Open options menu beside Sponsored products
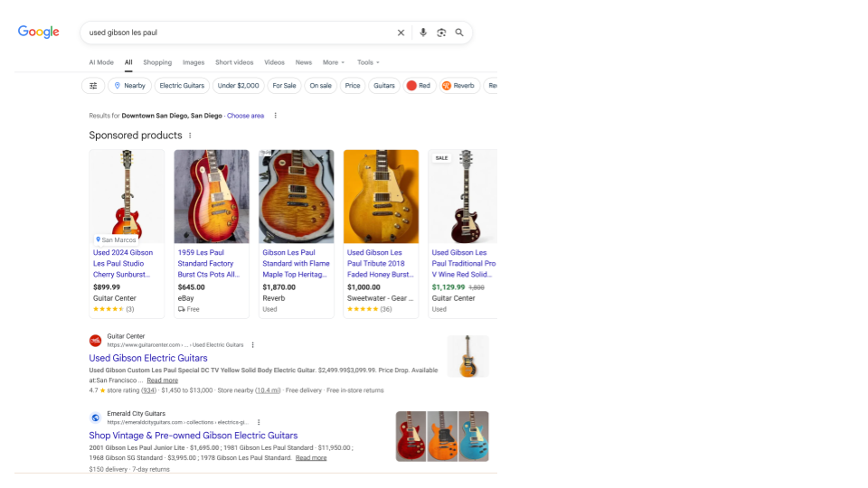The image size is (868, 488). click(190, 136)
